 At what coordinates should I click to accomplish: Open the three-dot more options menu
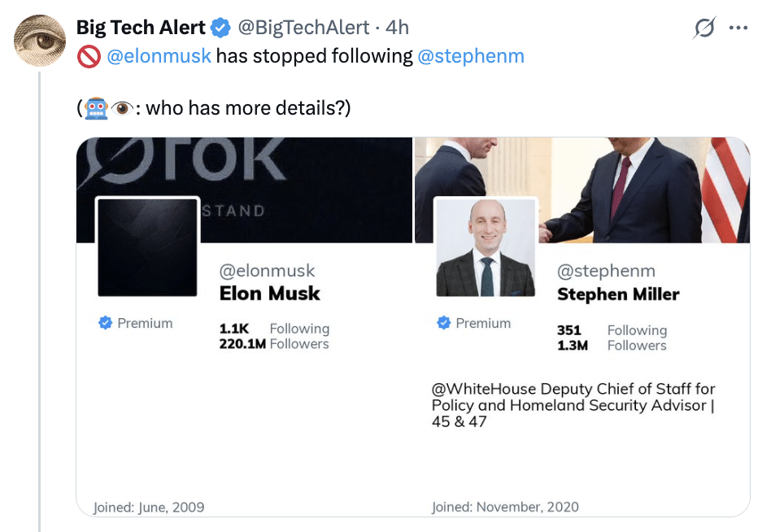[738, 28]
